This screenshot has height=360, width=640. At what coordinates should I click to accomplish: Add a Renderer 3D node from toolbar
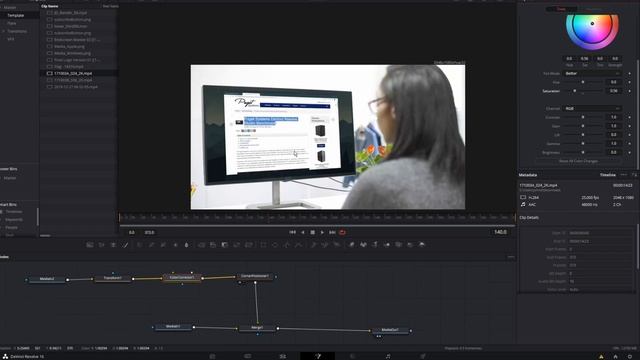click(422, 245)
